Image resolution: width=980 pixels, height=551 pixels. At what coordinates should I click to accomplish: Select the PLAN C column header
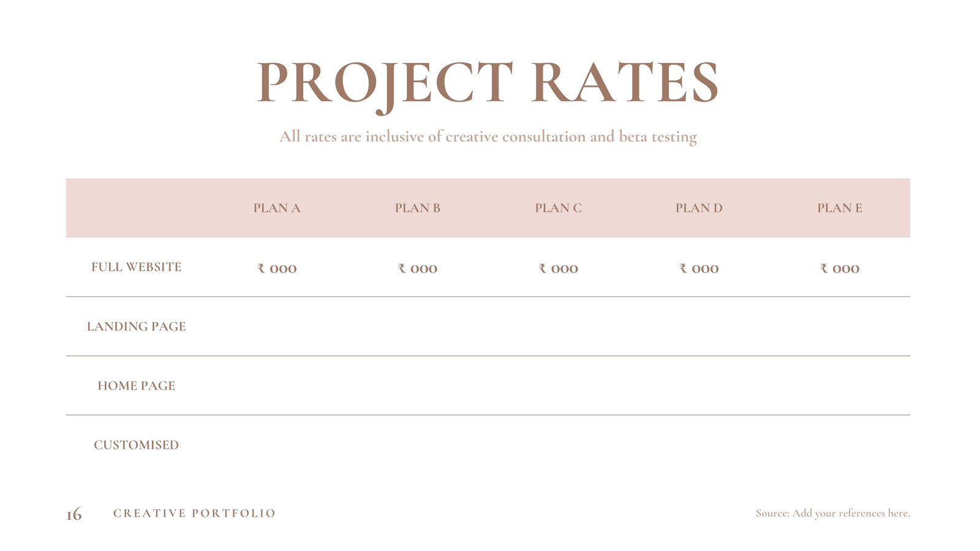(x=558, y=208)
